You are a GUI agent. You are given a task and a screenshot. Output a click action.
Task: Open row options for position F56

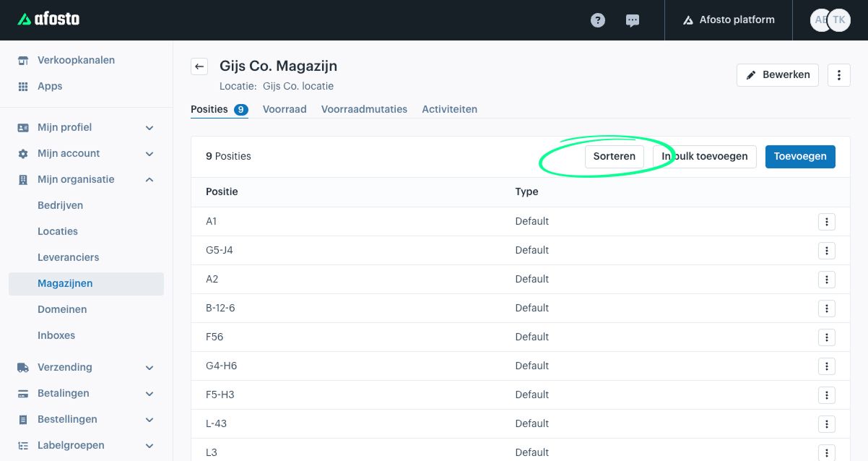826,337
